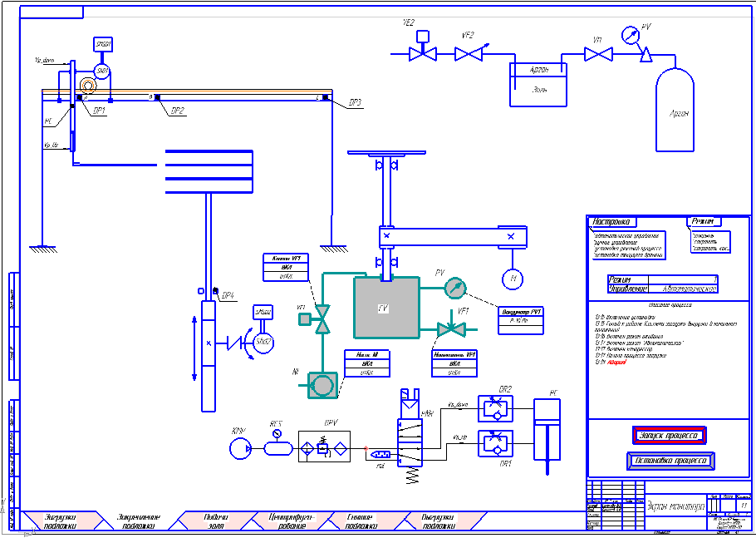The image size is (756, 538).
Task: Click the motor M circle symbol
Action: [513, 279]
